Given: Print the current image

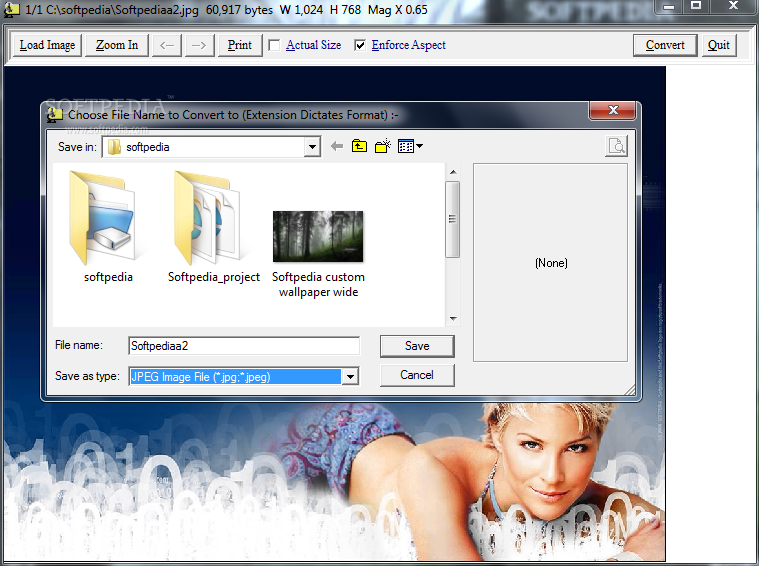Looking at the screenshot, I should point(240,45).
